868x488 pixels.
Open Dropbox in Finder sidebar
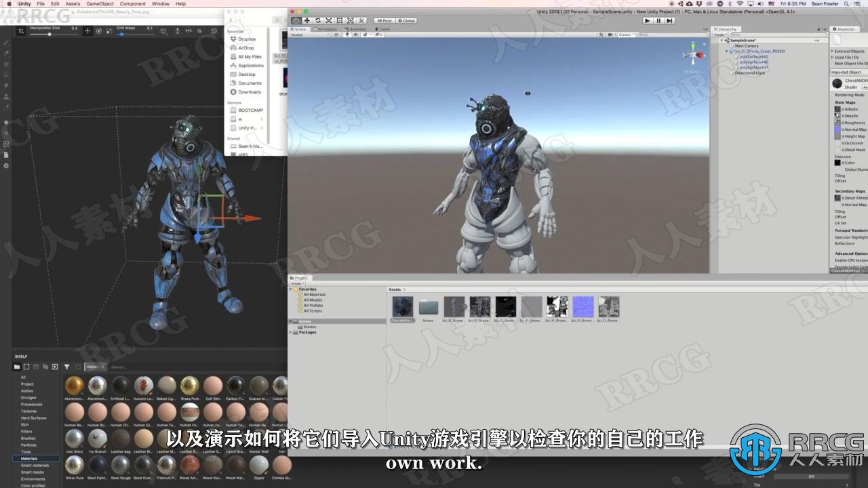[247, 39]
